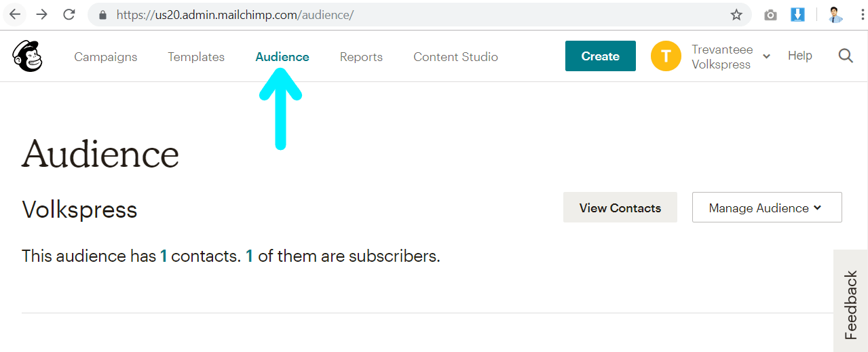Click the Volkspress audience name
The height and width of the screenshot is (352, 868).
click(x=79, y=210)
